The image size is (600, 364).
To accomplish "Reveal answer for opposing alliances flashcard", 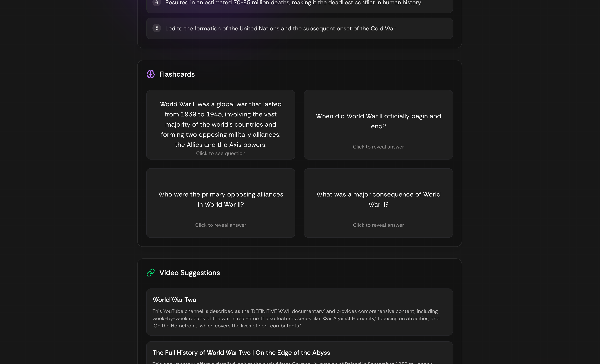I will [x=220, y=225].
